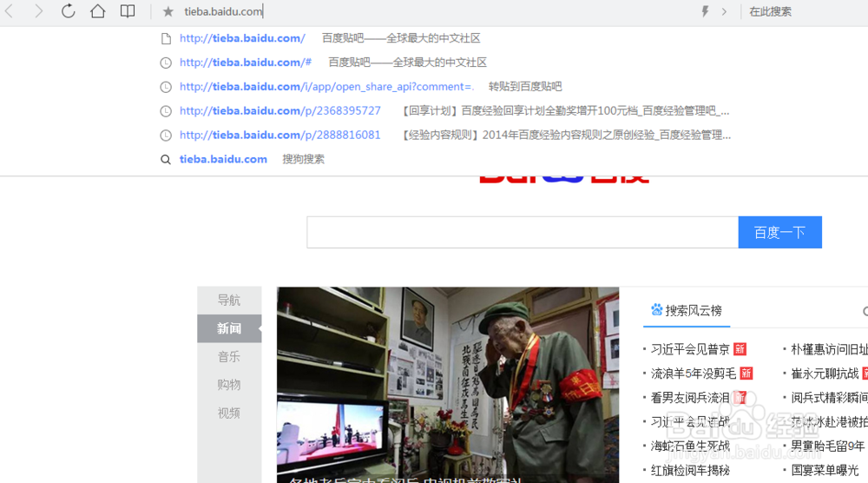
Task: Reload the page with the refresh icon
Action: pyautogui.click(x=68, y=11)
